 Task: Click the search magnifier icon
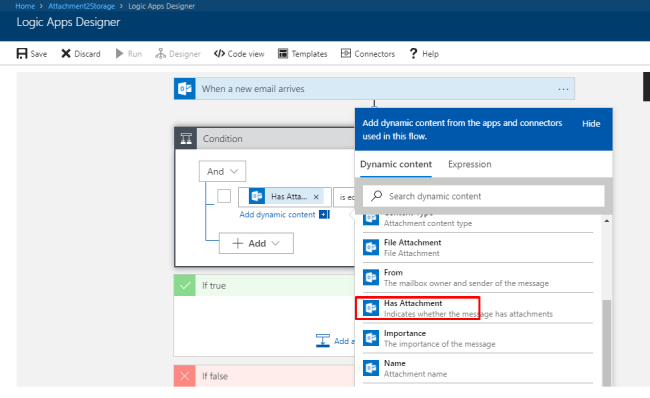click(376, 196)
